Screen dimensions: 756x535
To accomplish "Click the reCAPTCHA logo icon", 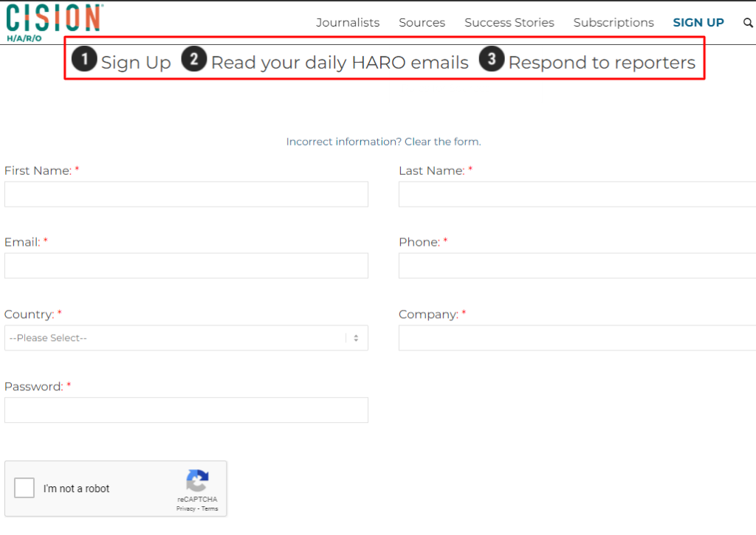I will click(197, 480).
